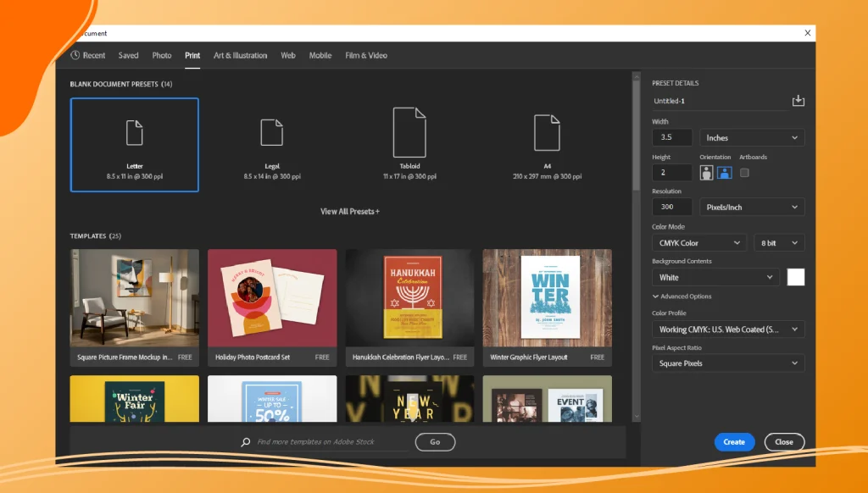Click the white background color swatch
Image resolution: width=868 pixels, height=493 pixels.
click(795, 277)
